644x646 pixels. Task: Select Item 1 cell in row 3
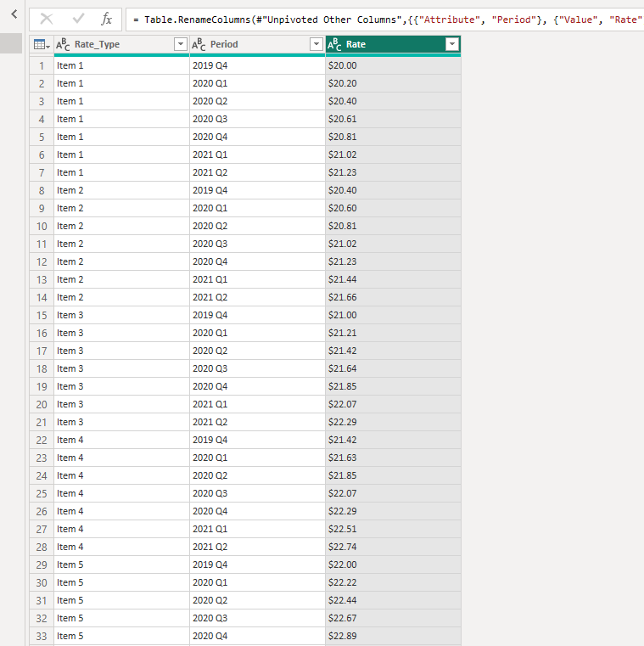coord(121,101)
